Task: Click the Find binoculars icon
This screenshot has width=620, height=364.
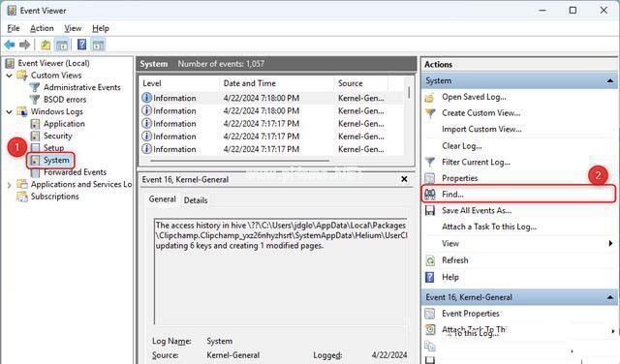Action: (430, 194)
